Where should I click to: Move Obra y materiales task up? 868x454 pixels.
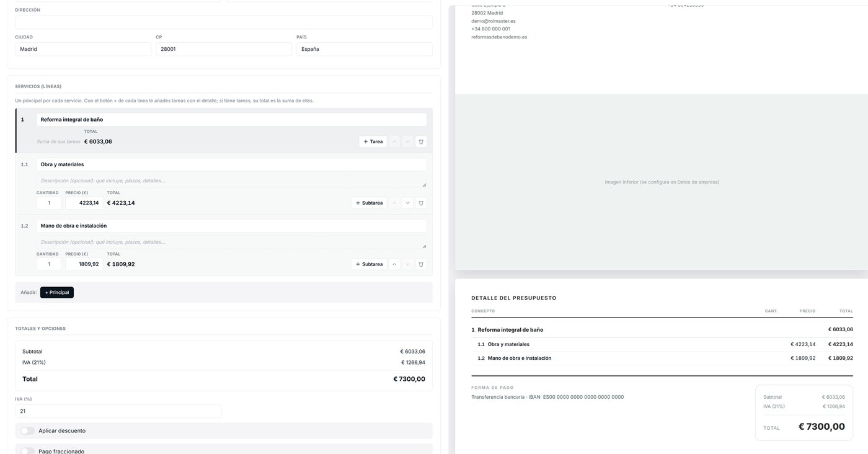pos(394,203)
